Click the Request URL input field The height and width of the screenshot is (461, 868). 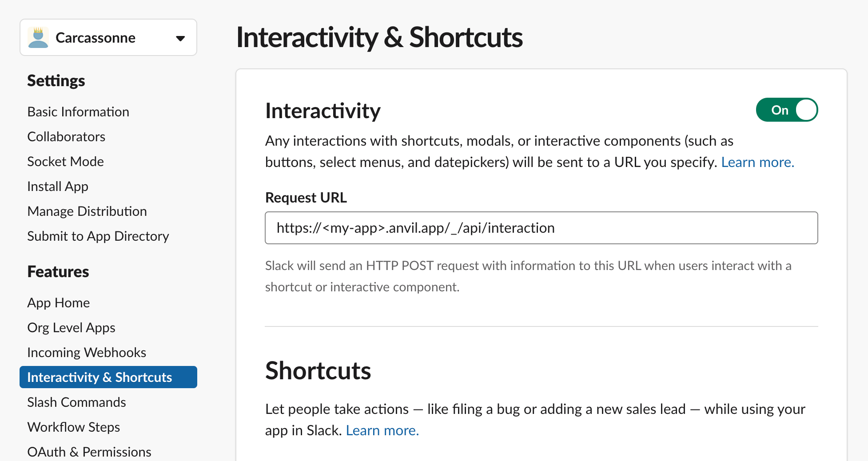pos(541,228)
